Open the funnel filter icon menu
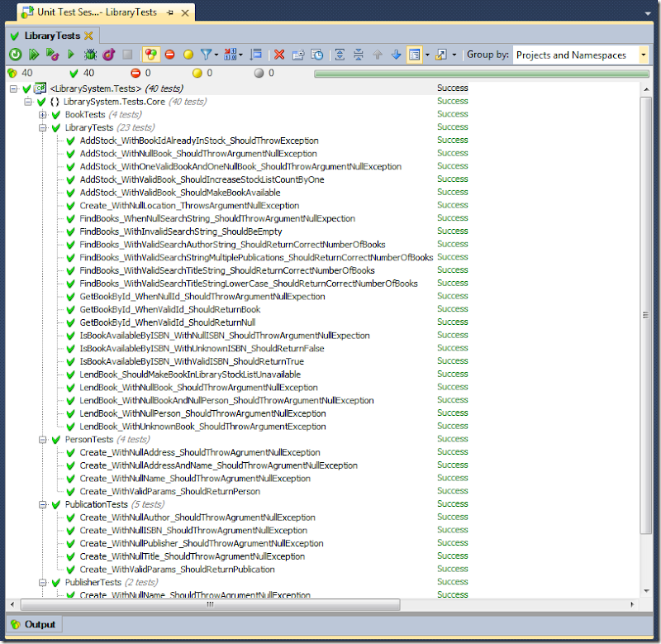The image size is (661, 644). coord(210,55)
